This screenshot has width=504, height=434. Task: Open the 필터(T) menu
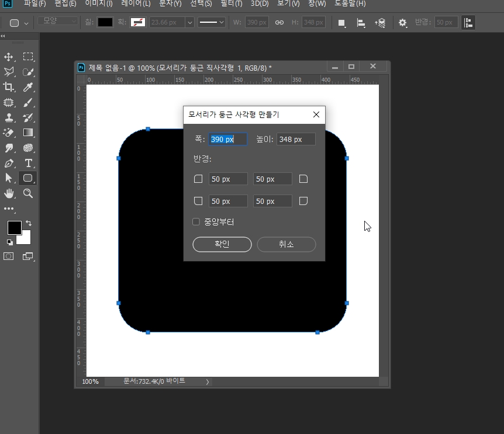click(x=232, y=4)
